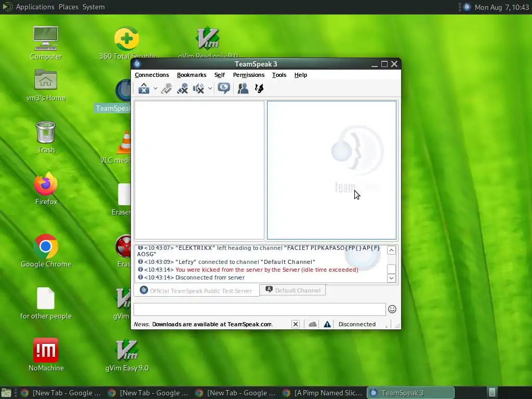This screenshot has height=399, width=532.
Task: Click the red 'You were kicked' log line
Action: [x=267, y=270]
